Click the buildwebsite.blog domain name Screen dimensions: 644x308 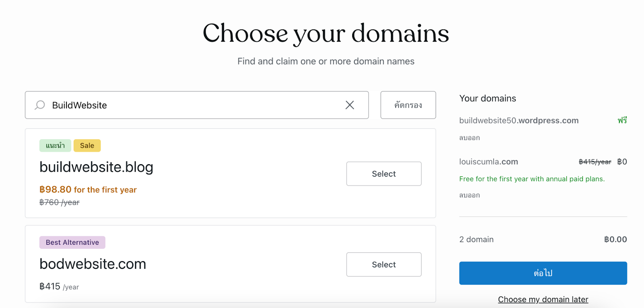(96, 167)
